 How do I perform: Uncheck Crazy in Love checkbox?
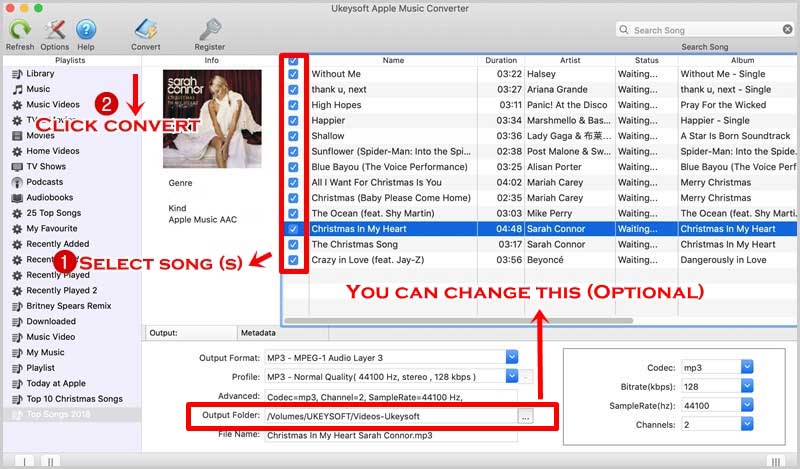[x=293, y=260]
